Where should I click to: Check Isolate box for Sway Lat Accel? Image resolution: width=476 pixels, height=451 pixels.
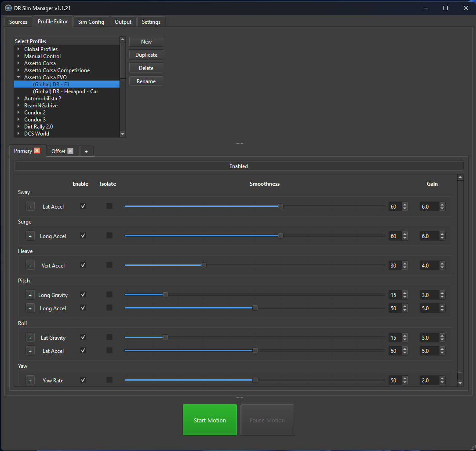[109, 206]
